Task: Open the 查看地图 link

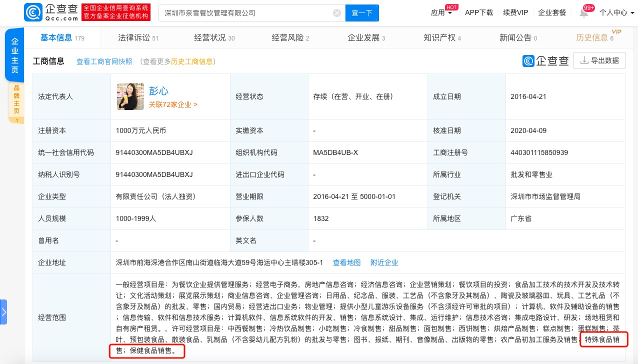Action: (347, 262)
